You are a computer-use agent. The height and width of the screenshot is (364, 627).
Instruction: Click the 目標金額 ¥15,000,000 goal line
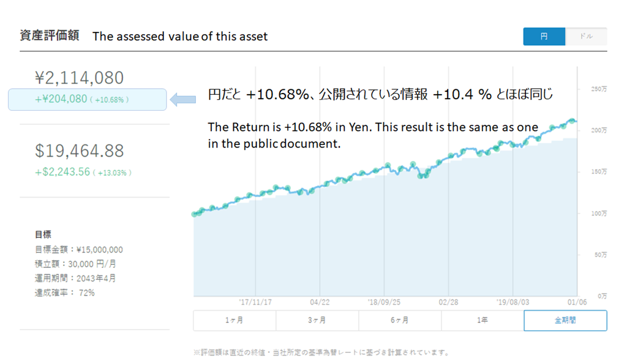pos(79,250)
